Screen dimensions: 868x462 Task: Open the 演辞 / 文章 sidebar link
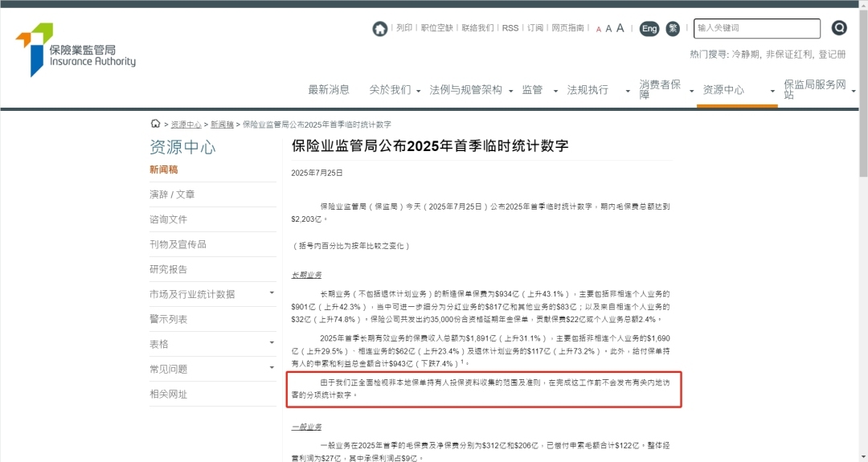[172, 194]
